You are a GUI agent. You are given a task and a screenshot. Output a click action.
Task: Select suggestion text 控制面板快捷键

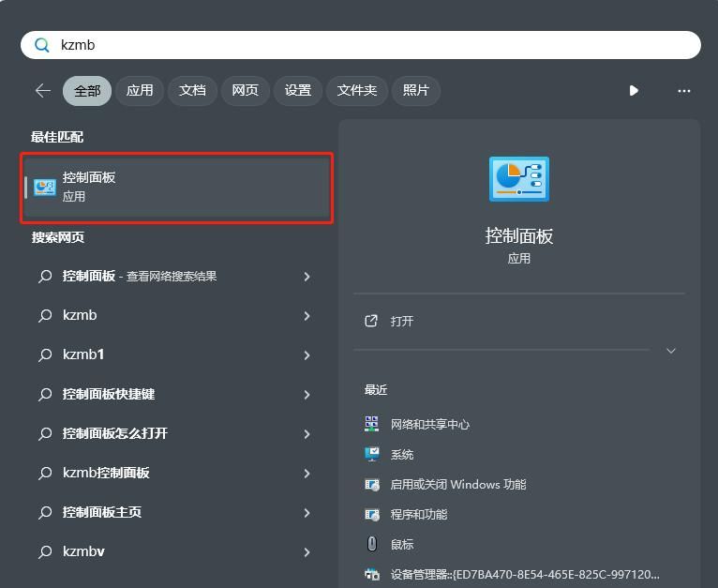pyautogui.click(x=109, y=394)
